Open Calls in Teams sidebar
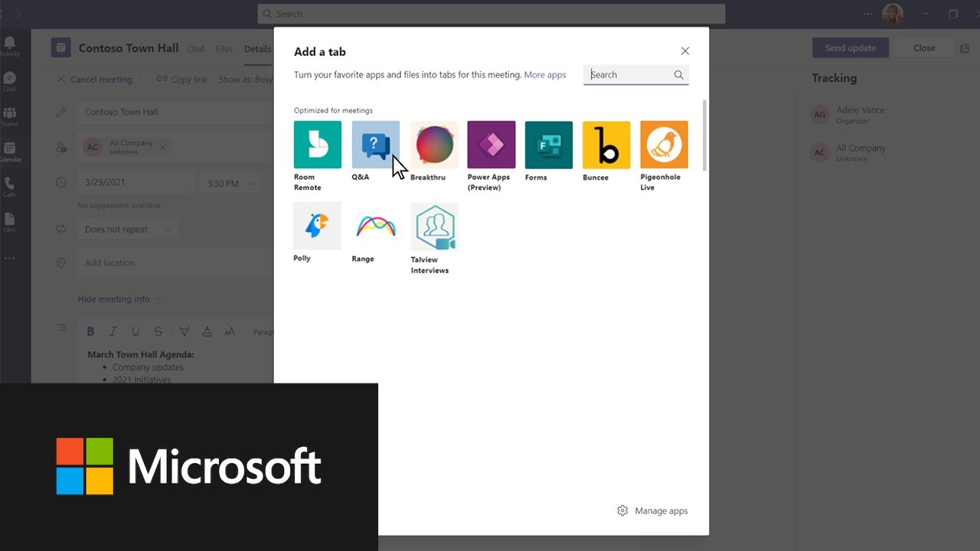Image resolution: width=980 pixels, height=551 pixels. click(10, 187)
